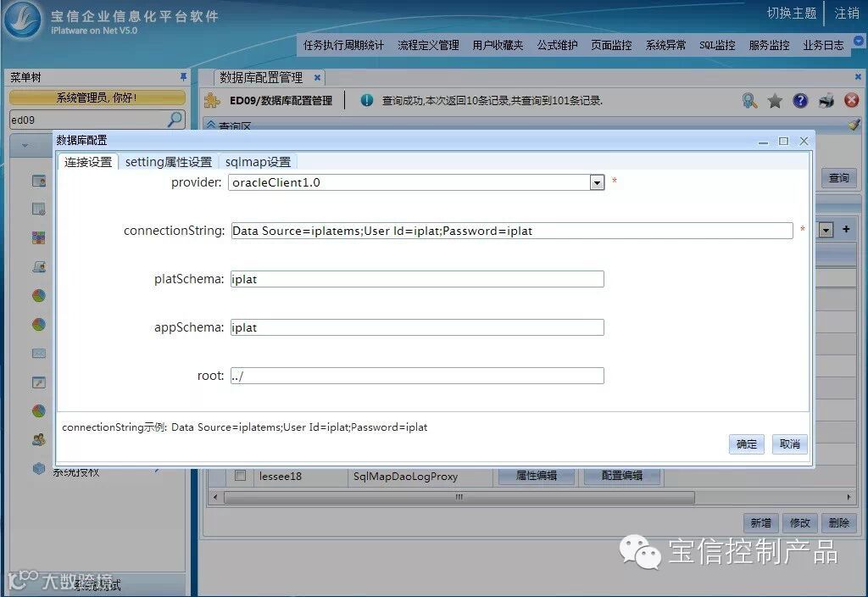Tick the checkbox in the lessee18 row
This screenshot has width=868, height=597.
(x=240, y=475)
